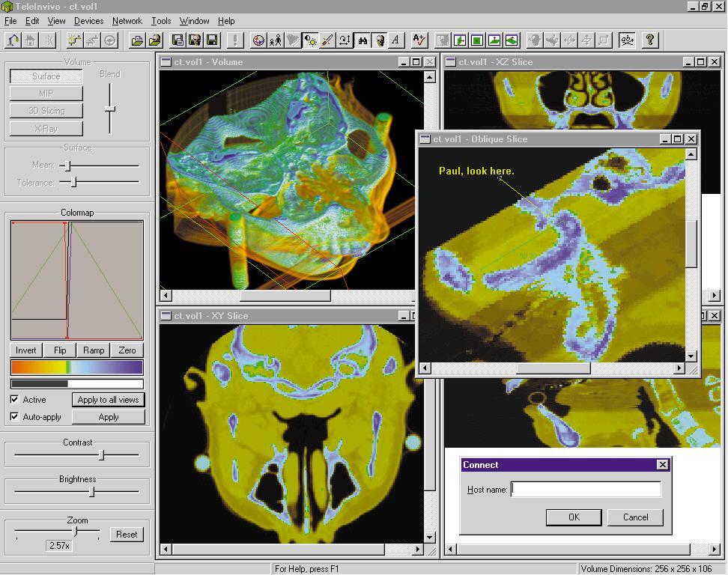Click the light bulb toolbar icon

pos(310,40)
